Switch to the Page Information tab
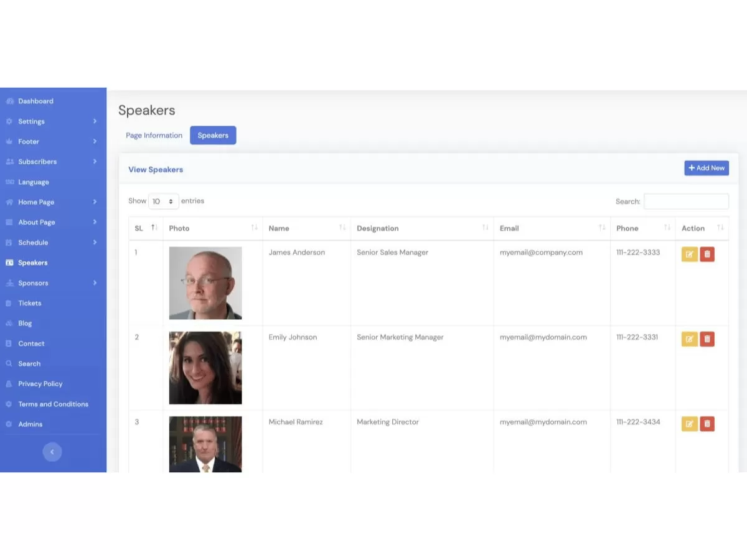Viewport: 747px width, 560px height. [154, 136]
